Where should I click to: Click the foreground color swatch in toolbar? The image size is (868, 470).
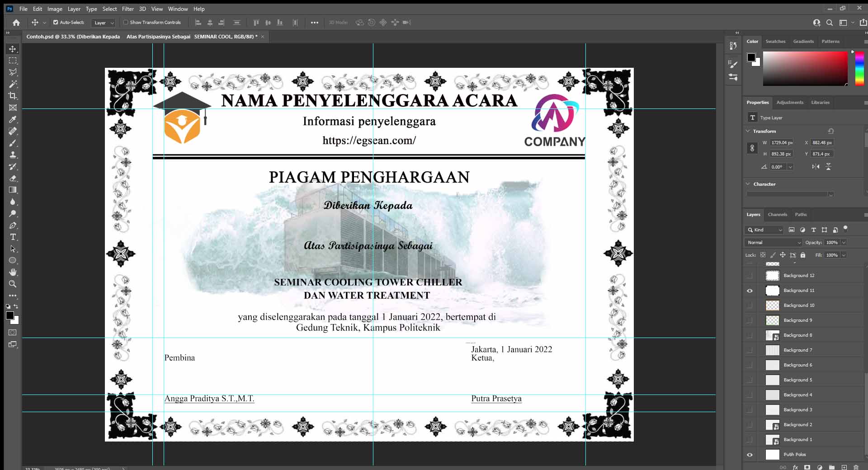pyautogui.click(x=9, y=315)
